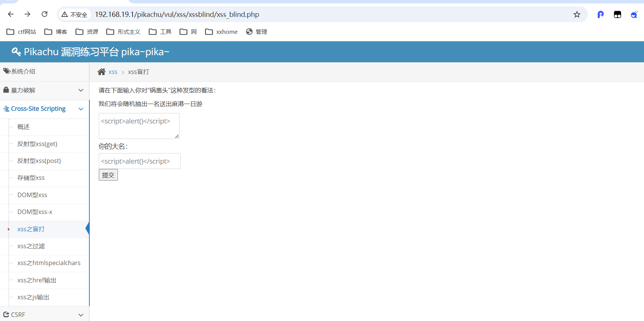Click the 系统介绍 tag icon

7,71
